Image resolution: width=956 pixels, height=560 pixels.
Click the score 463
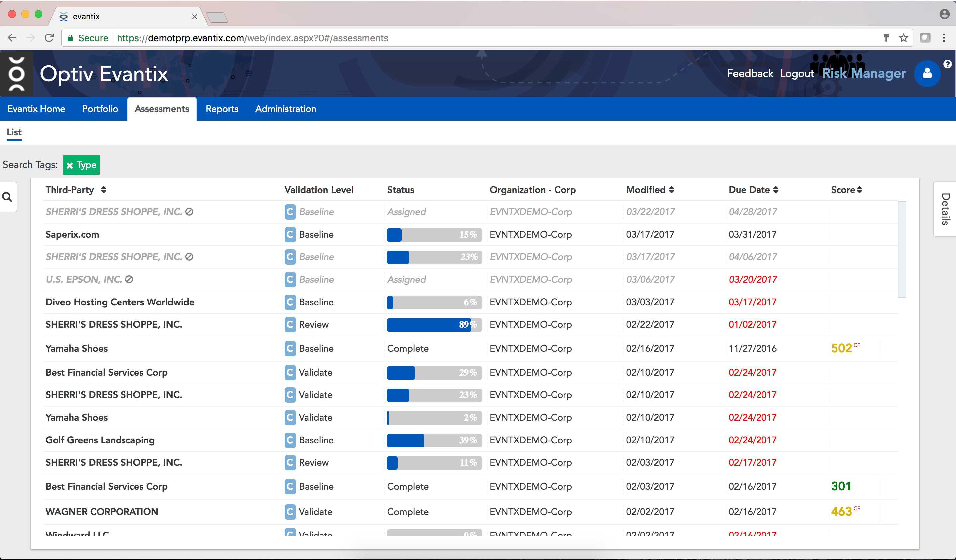[x=841, y=512]
